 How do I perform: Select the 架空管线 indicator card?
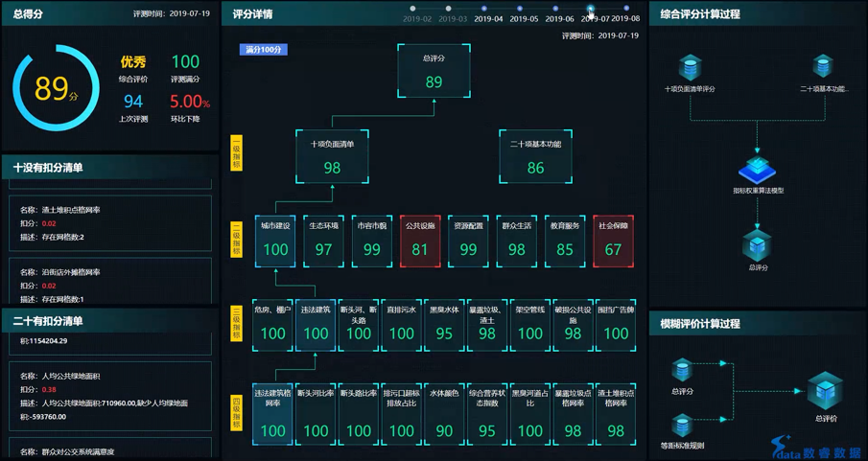pyautogui.click(x=529, y=326)
